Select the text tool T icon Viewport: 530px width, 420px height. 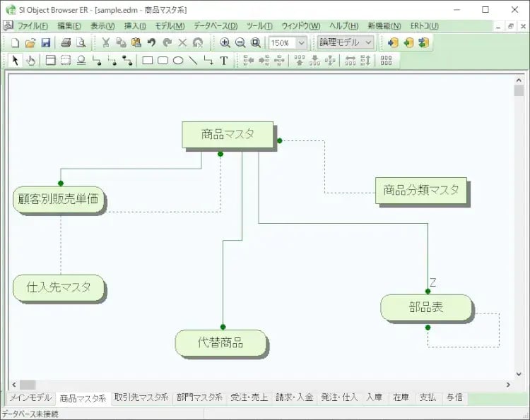(x=224, y=61)
